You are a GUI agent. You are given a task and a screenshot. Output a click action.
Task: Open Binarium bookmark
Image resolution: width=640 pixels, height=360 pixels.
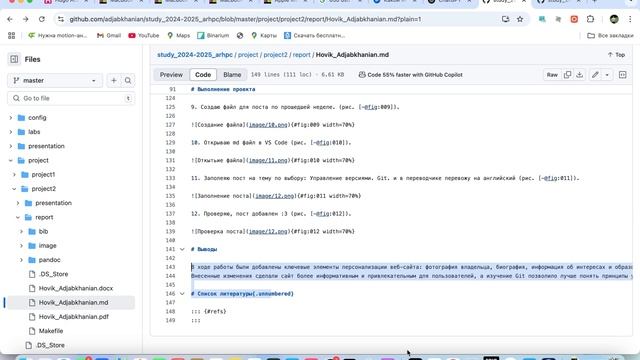coord(213,36)
